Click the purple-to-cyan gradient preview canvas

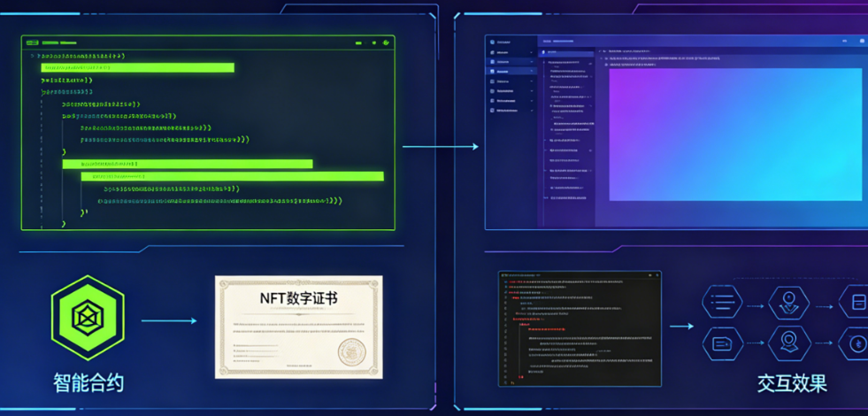tap(735, 135)
